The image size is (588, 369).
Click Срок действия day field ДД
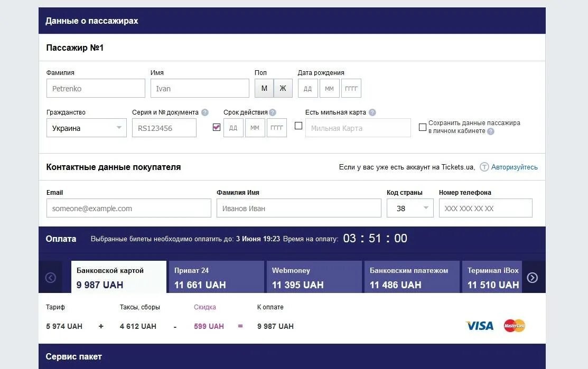[x=234, y=128]
